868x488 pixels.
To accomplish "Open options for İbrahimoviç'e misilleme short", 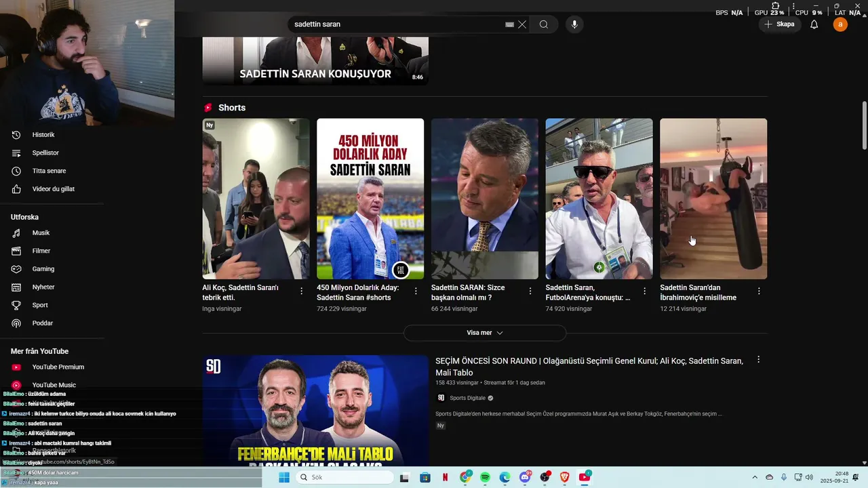I will click(x=759, y=291).
